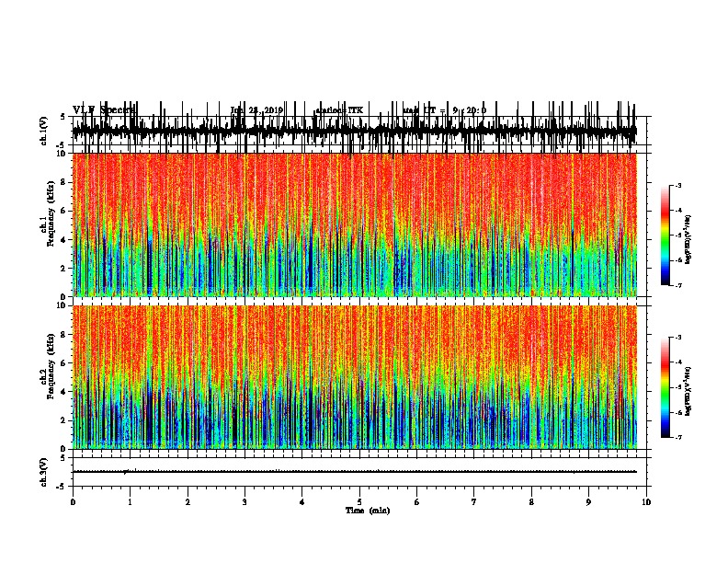
Task: Click the "ch.3(V)" axis label
Action: 44,472
